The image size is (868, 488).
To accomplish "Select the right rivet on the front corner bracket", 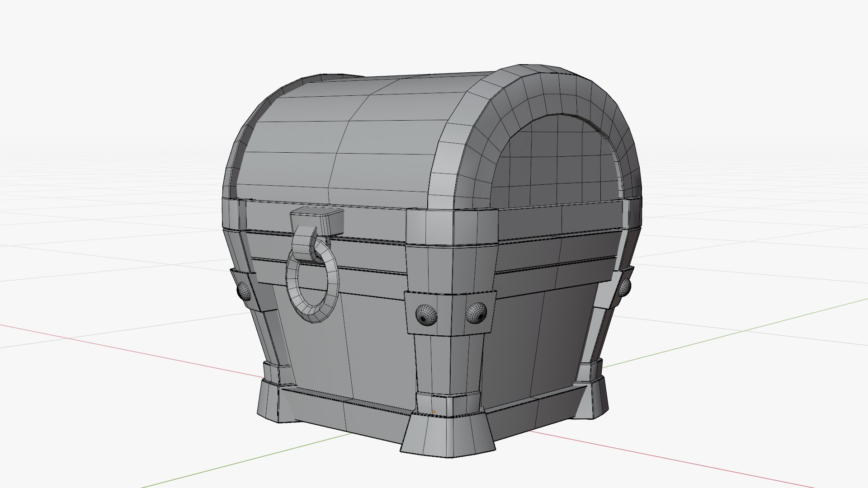I will click(477, 313).
